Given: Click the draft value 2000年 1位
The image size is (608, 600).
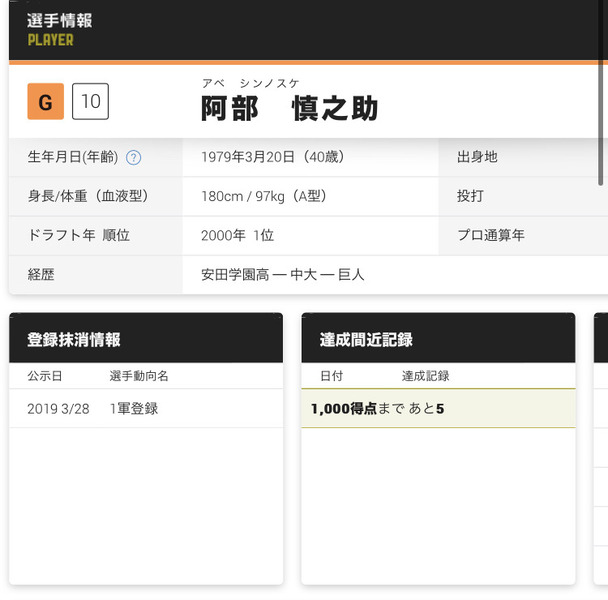Looking at the screenshot, I should click(x=237, y=235).
